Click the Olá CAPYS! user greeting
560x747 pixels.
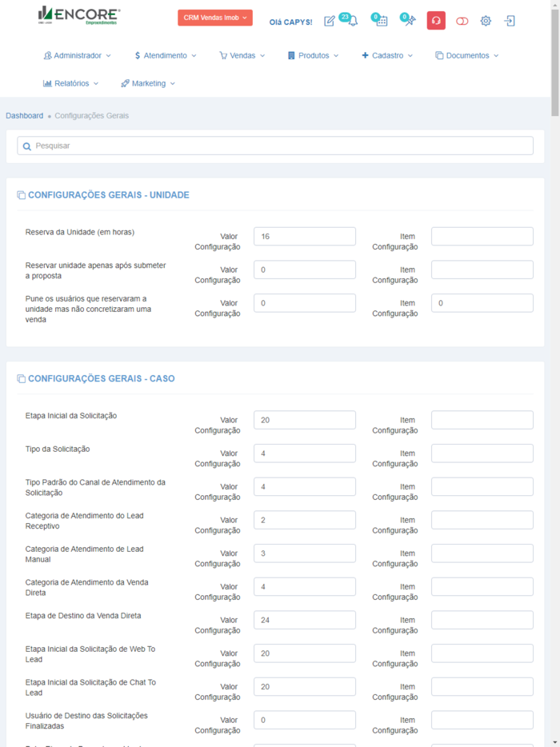[291, 22]
